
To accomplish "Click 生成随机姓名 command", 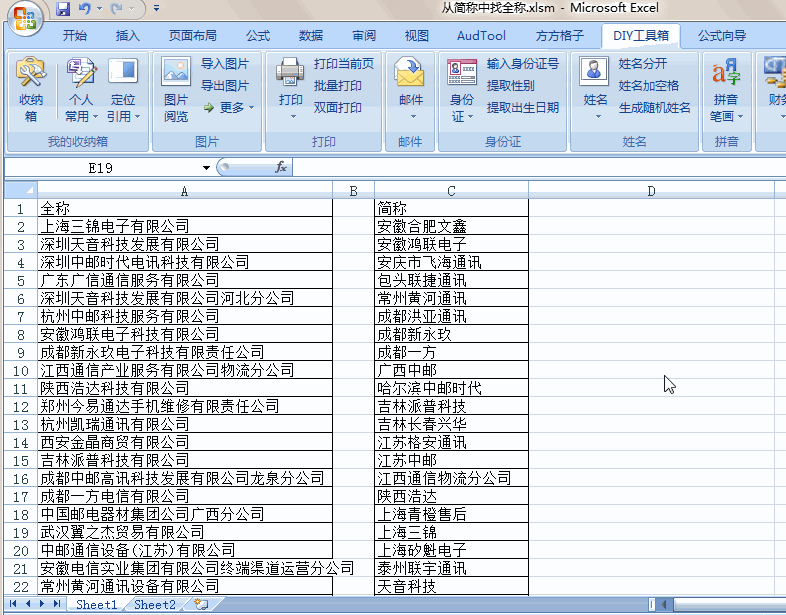I will point(654,108).
